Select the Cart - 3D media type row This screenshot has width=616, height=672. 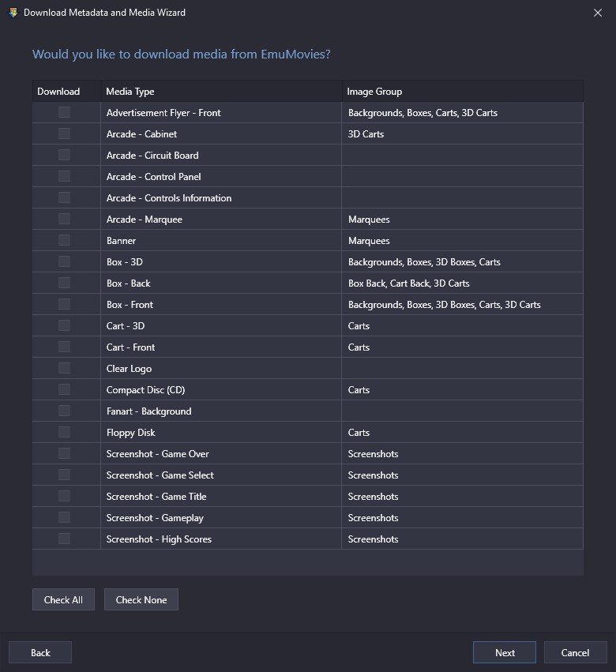308,325
